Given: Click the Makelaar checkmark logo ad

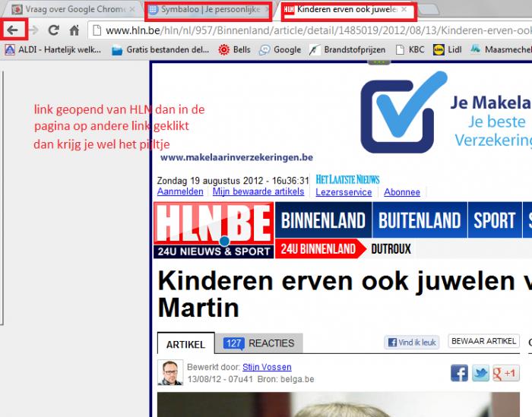Looking at the screenshot, I should 404,112.
